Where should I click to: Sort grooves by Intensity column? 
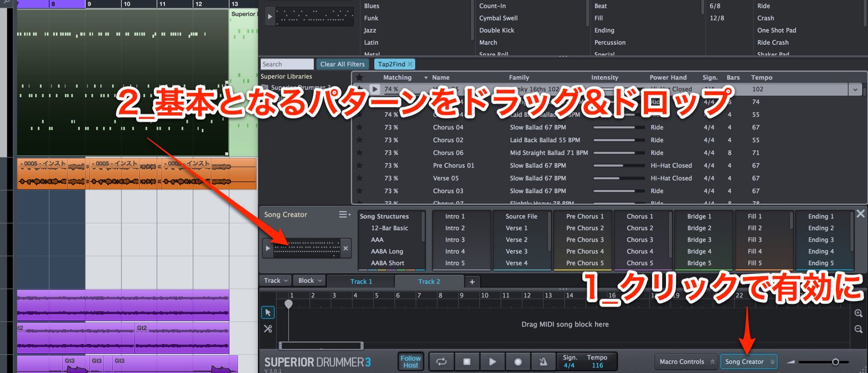[604, 77]
